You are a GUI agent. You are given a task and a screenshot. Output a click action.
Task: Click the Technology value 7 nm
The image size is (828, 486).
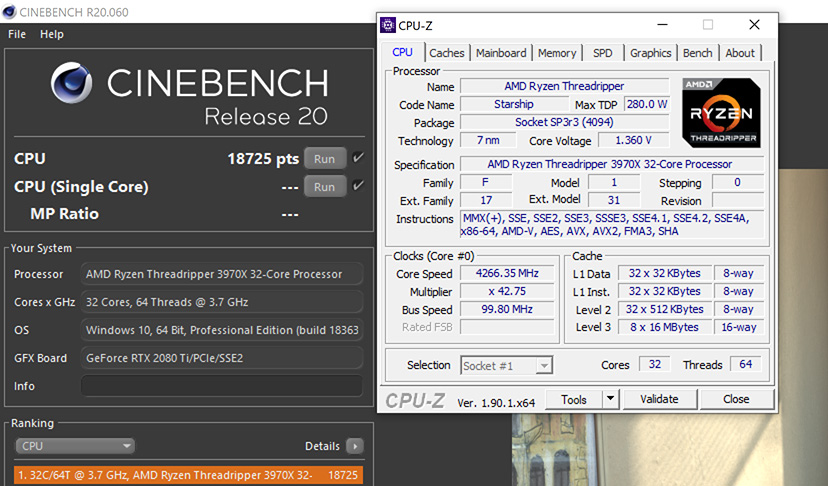[x=488, y=140]
